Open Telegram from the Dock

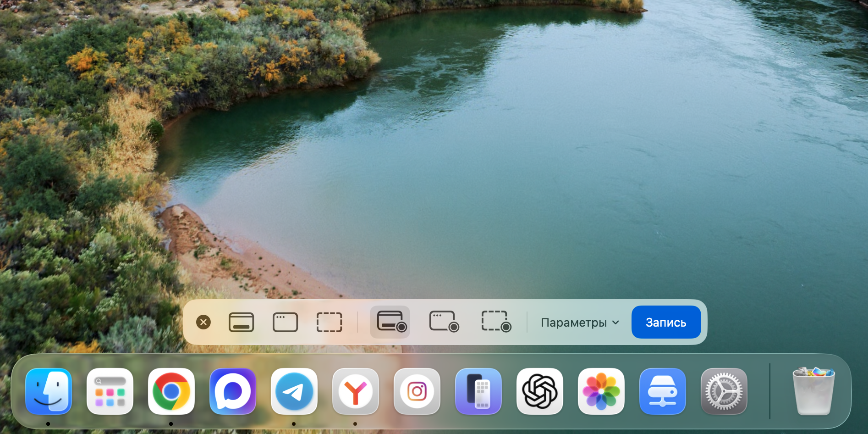click(x=294, y=391)
